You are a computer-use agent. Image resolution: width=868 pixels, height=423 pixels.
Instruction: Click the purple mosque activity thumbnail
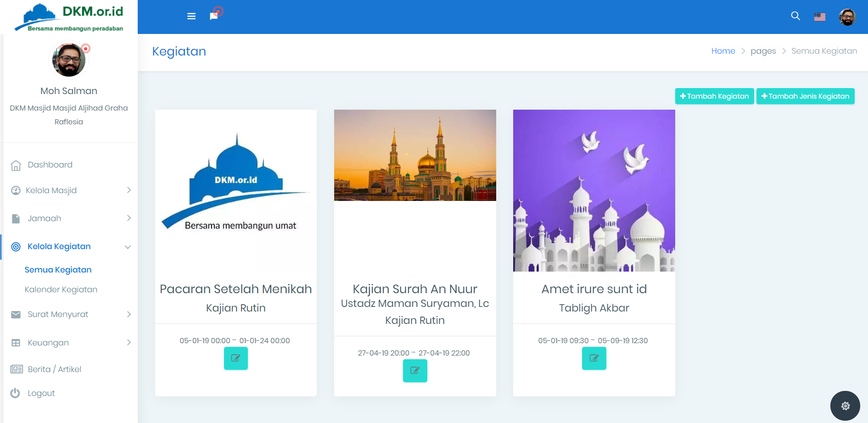[594, 190]
